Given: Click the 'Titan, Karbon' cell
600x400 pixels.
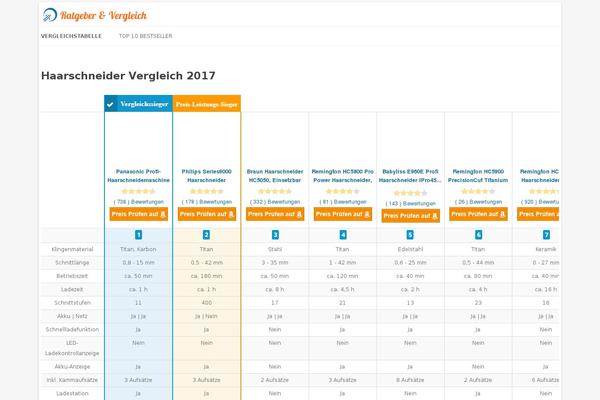Looking at the screenshot, I should (x=138, y=249).
